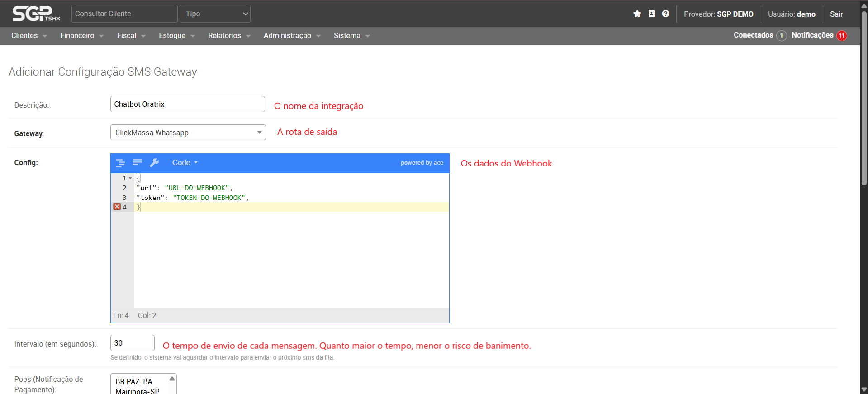Open Notificações with the red 11 badge

[819, 35]
